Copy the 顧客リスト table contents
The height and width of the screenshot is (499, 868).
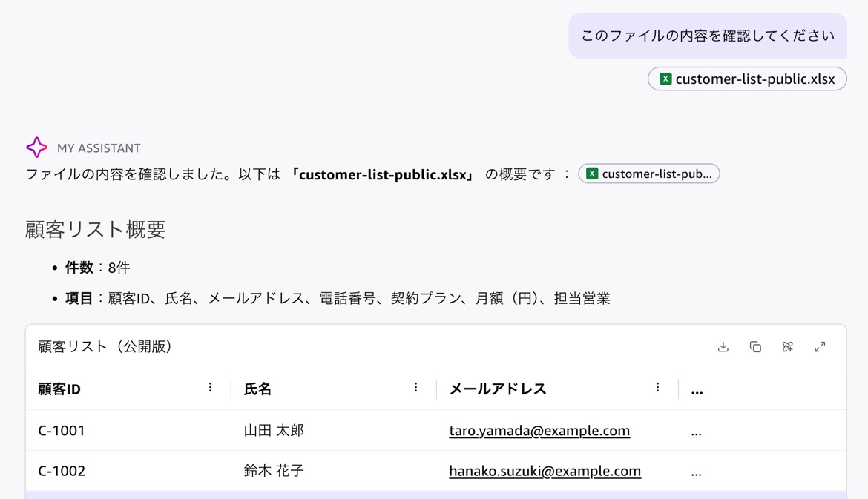click(x=755, y=347)
